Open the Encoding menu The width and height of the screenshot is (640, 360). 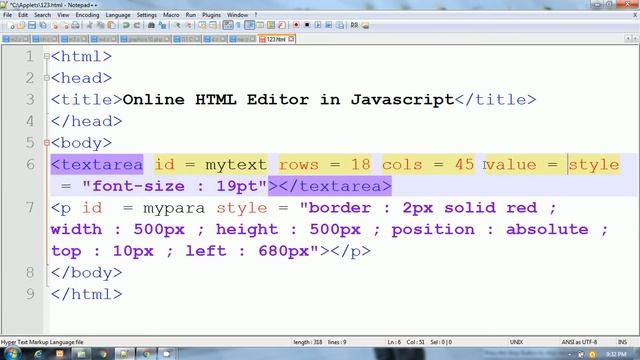pos(87,15)
